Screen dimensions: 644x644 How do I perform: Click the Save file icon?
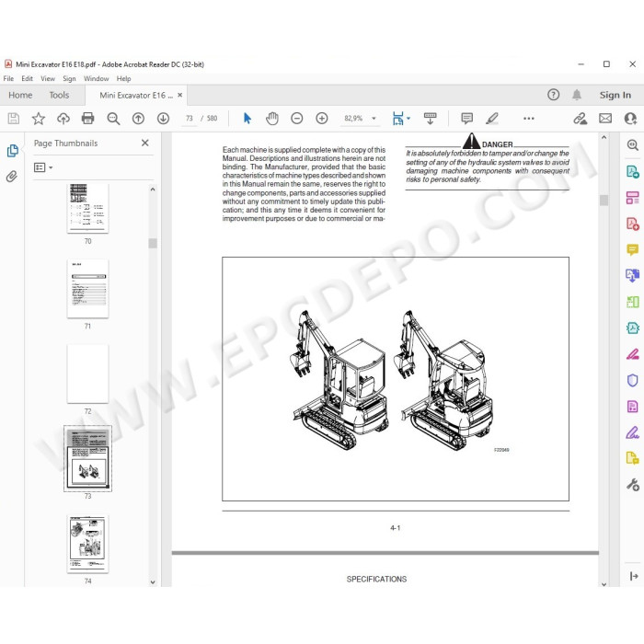(x=14, y=119)
